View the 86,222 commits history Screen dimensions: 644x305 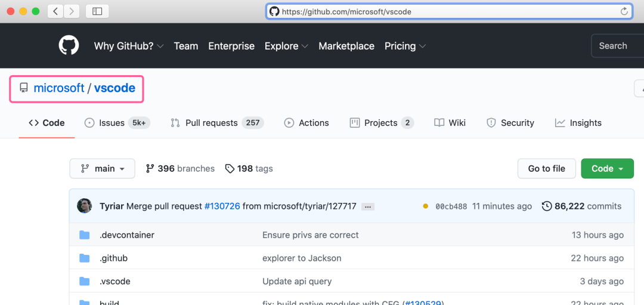point(582,206)
